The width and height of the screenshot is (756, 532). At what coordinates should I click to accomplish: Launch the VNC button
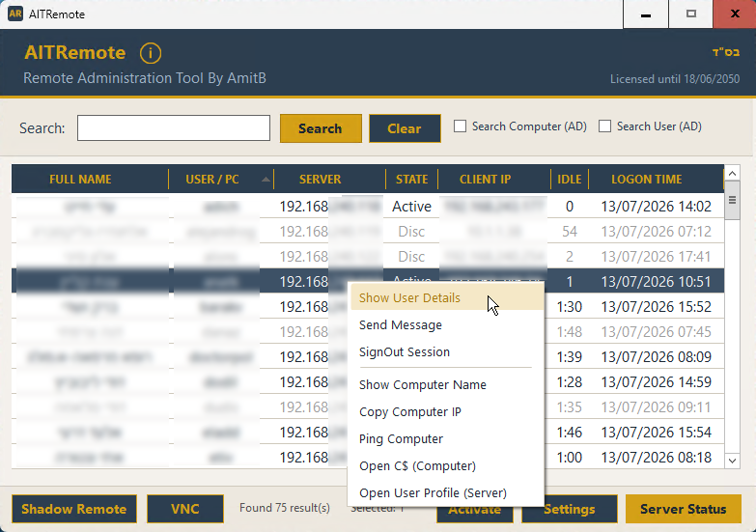pyautogui.click(x=185, y=509)
